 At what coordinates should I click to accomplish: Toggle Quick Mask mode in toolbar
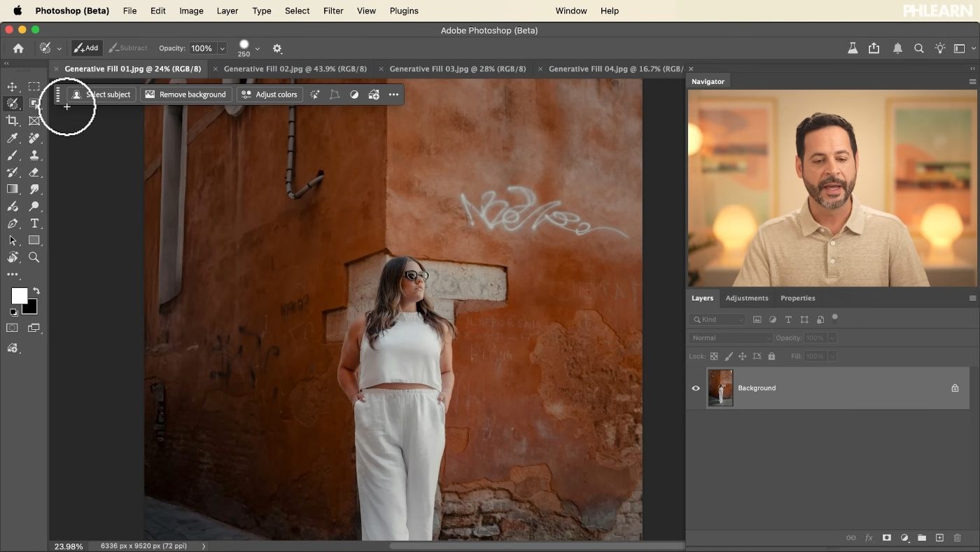click(13, 328)
